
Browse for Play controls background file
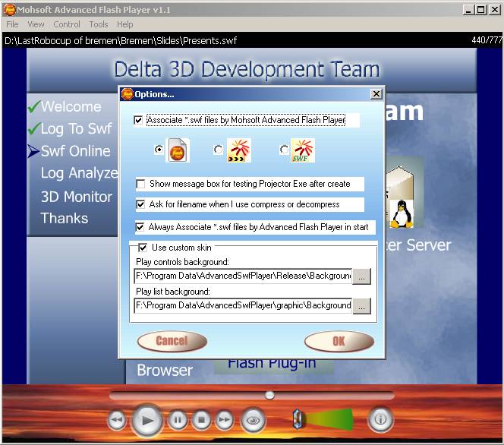[x=361, y=276]
